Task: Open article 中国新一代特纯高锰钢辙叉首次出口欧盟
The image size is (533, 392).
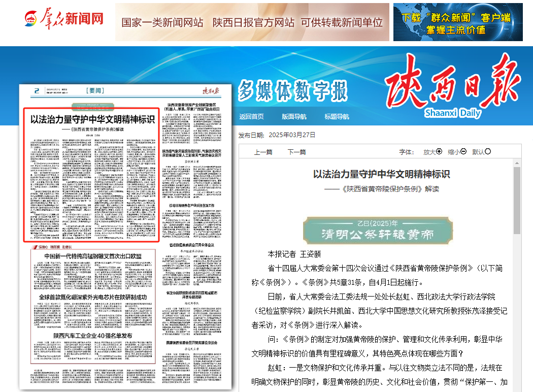Action: click(x=92, y=256)
